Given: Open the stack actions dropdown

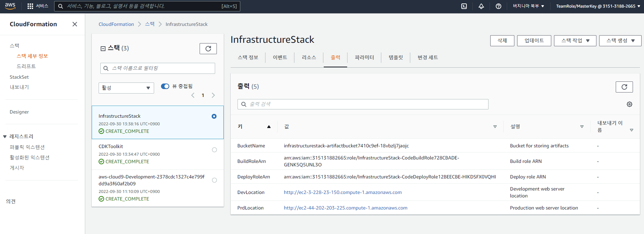Looking at the screenshot, I should [575, 41].
